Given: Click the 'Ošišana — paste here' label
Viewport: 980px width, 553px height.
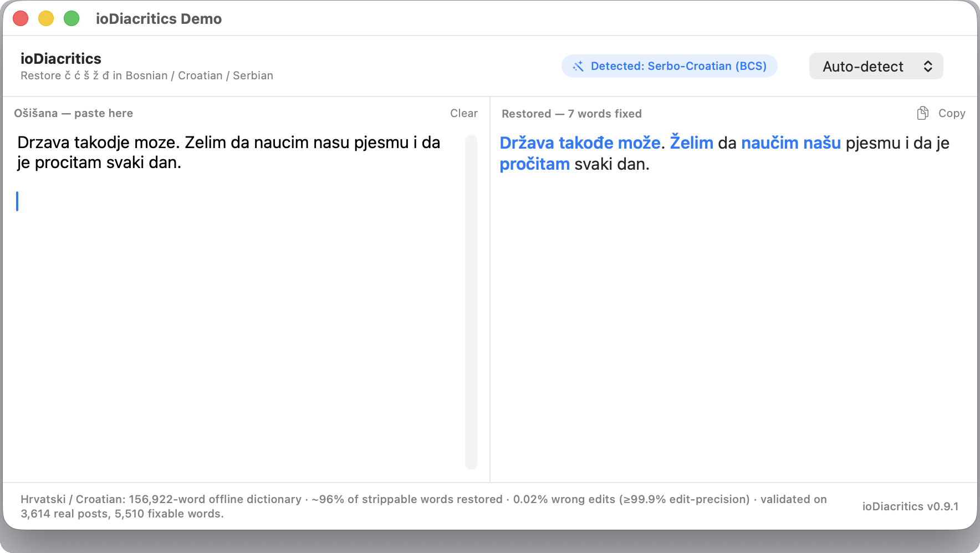Looking at the screenshot, I should pos(73,113).
